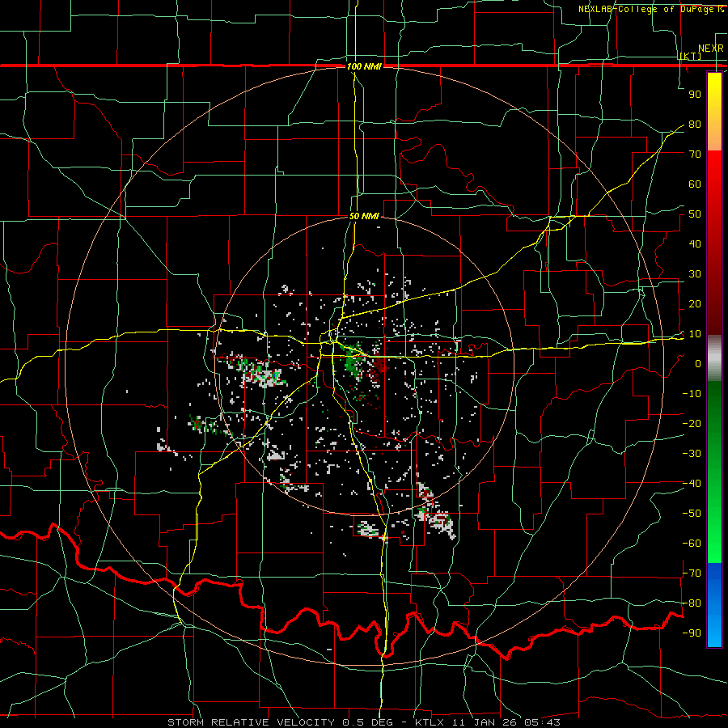Click the -80 value on velocity scale
This screenshot has width=728, height=728.
coord(692,603)
